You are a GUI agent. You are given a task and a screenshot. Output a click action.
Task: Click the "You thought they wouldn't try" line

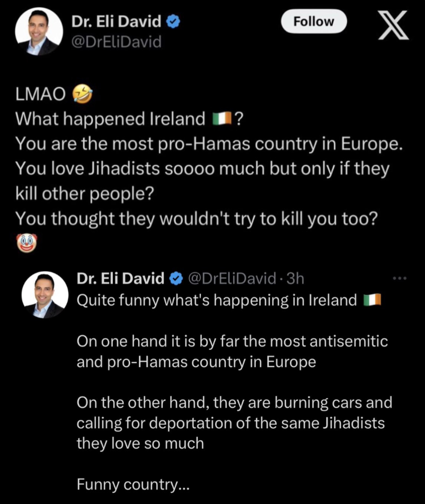point(196,219)
